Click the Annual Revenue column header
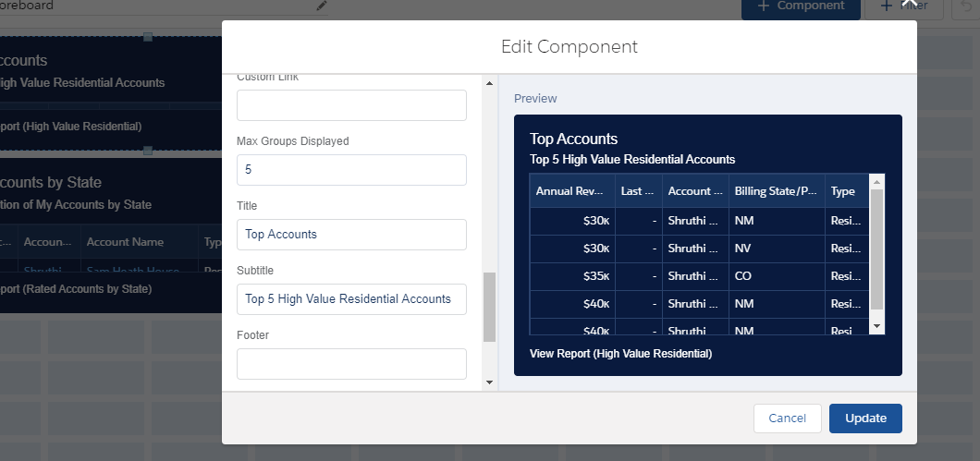 tap(572, 191)
